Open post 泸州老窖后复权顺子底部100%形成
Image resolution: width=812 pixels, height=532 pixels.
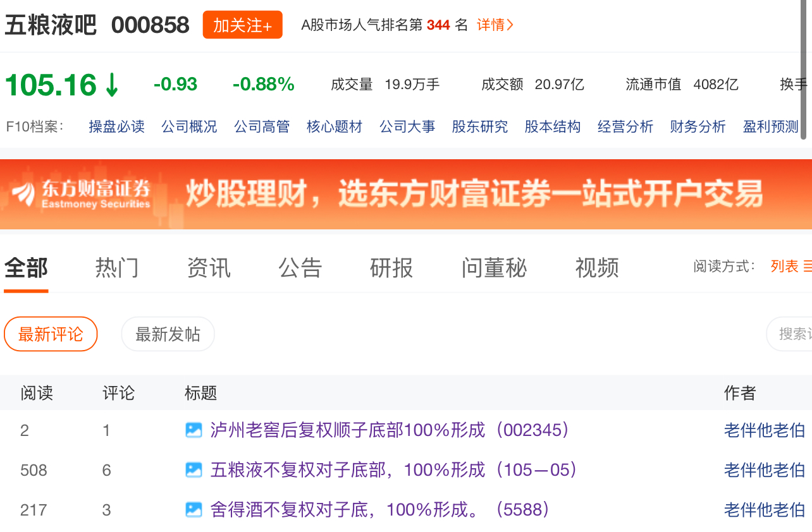pos(390,430)
